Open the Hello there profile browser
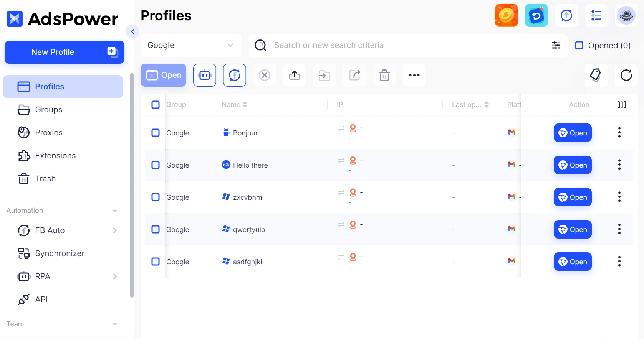Screen dimensions: 644x339 [x=573, y=165]
